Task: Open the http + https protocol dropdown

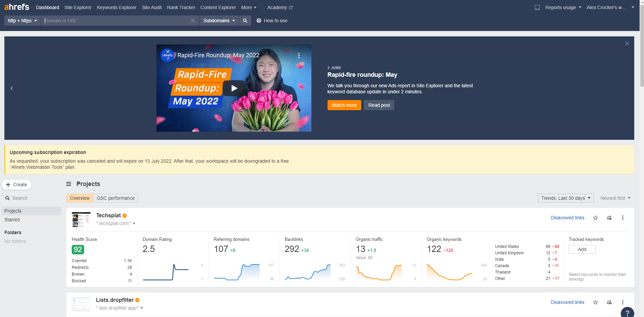Action: click(x=22, y=21)
